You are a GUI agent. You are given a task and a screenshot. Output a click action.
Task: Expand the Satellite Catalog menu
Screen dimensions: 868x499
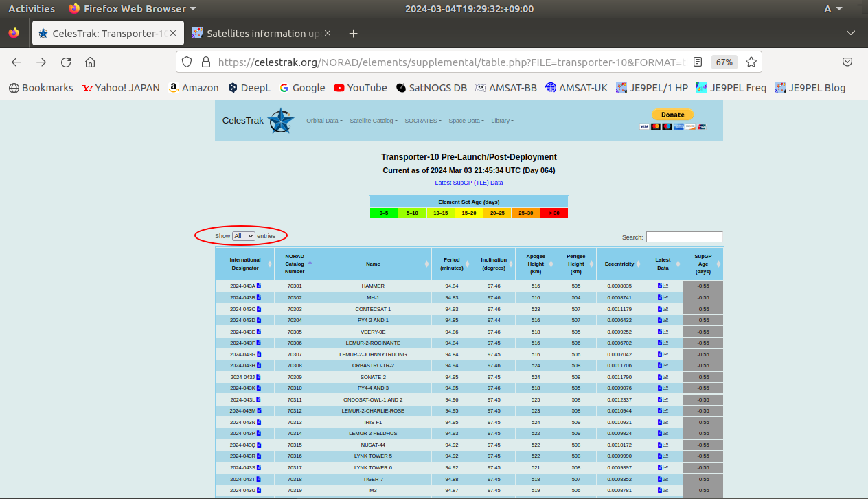(374, 121)
